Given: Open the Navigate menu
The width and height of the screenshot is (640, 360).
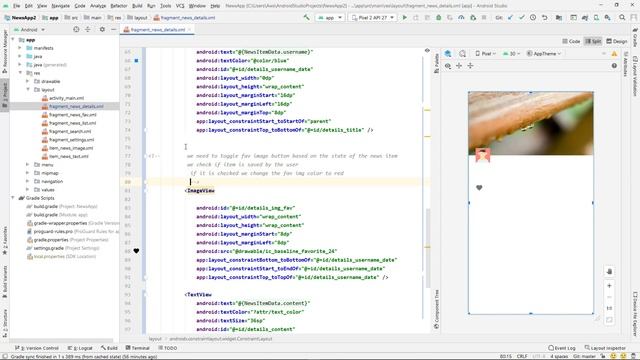Looking at the screenshot, I should click(x=60, y=6).
